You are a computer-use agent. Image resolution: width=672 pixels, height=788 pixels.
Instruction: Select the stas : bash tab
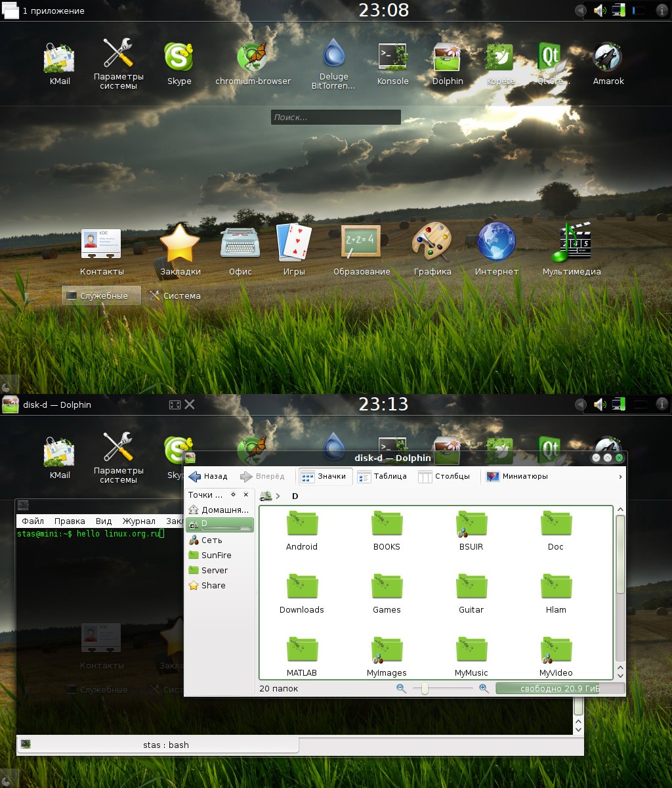157,745
